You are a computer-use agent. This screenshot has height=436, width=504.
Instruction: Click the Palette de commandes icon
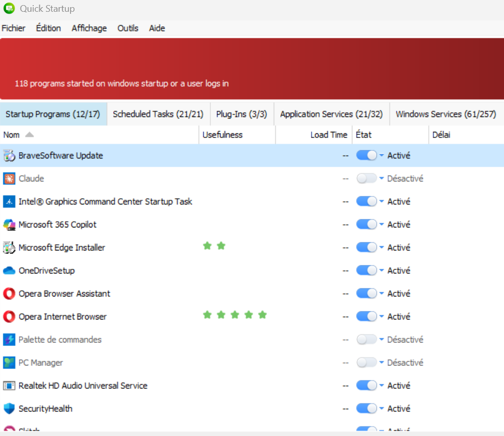pos(9,340)
